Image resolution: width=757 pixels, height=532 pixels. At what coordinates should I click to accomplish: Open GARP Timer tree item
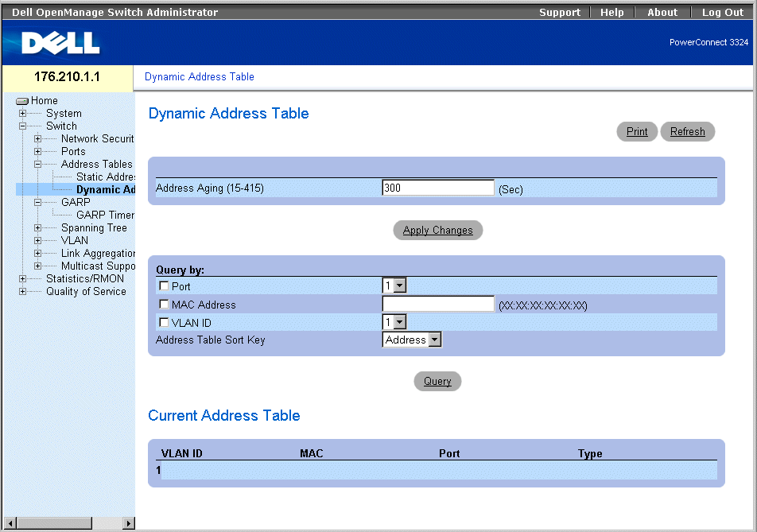[105, 215]
